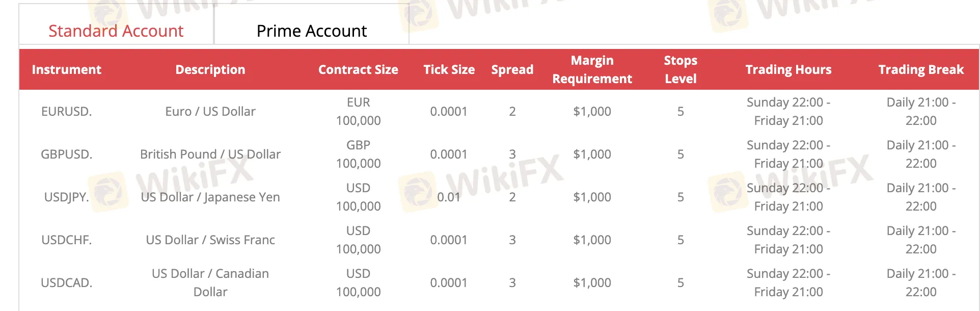This screenshot has width=980, height=311.
Task: Select the GBPUSD instrument row
Action: click(67, 154)
